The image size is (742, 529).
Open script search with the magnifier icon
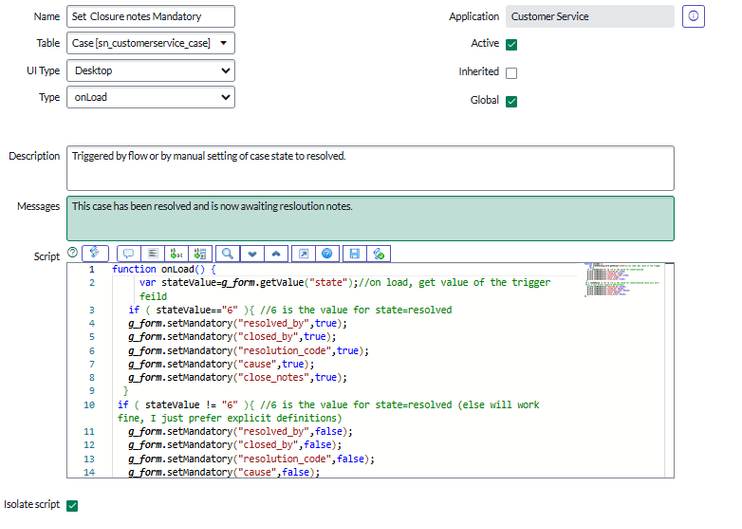point(228,254)
